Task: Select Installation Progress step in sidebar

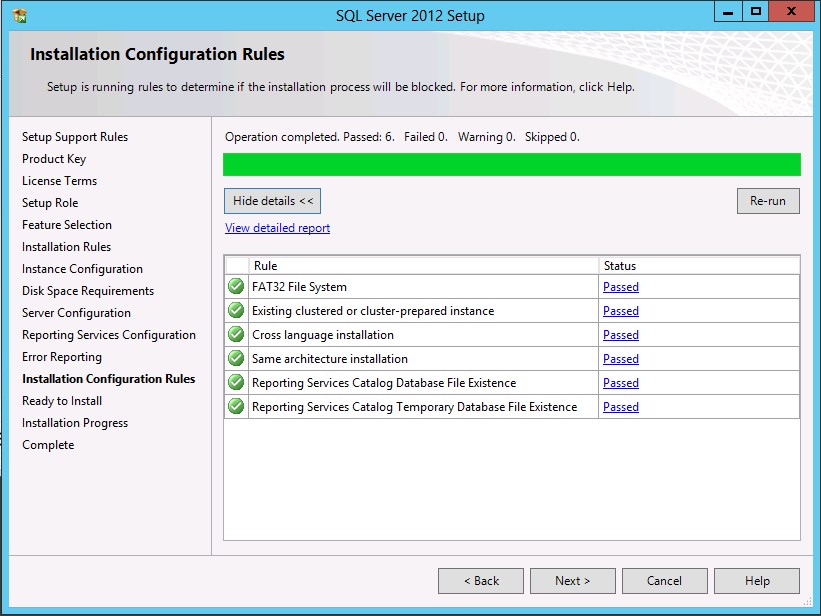Action: click(75, 423)
